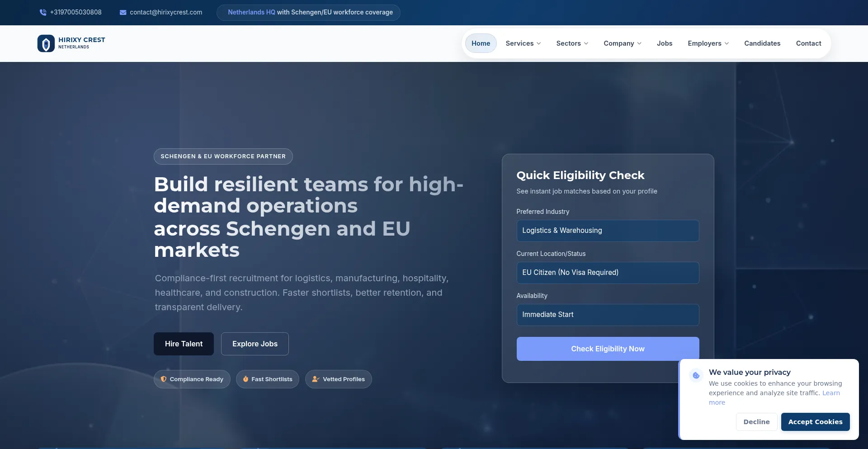Click the HIRIXY CREST brand name

[82, 40]
